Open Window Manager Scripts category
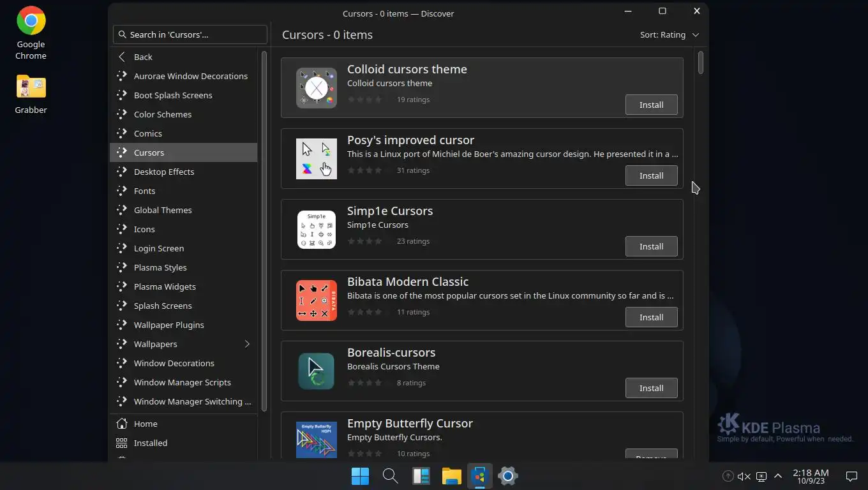The image size is (868, 490). (184, 382)
